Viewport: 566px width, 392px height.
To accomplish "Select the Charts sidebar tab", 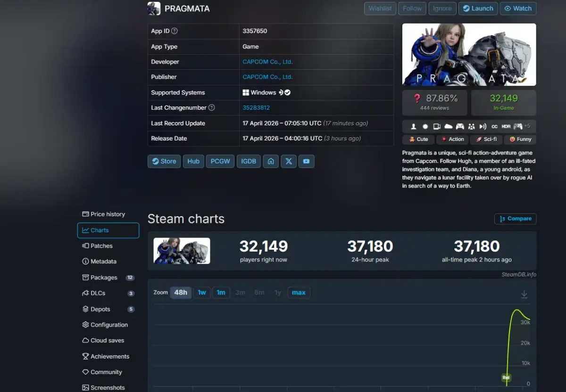I will pos(108,230).
